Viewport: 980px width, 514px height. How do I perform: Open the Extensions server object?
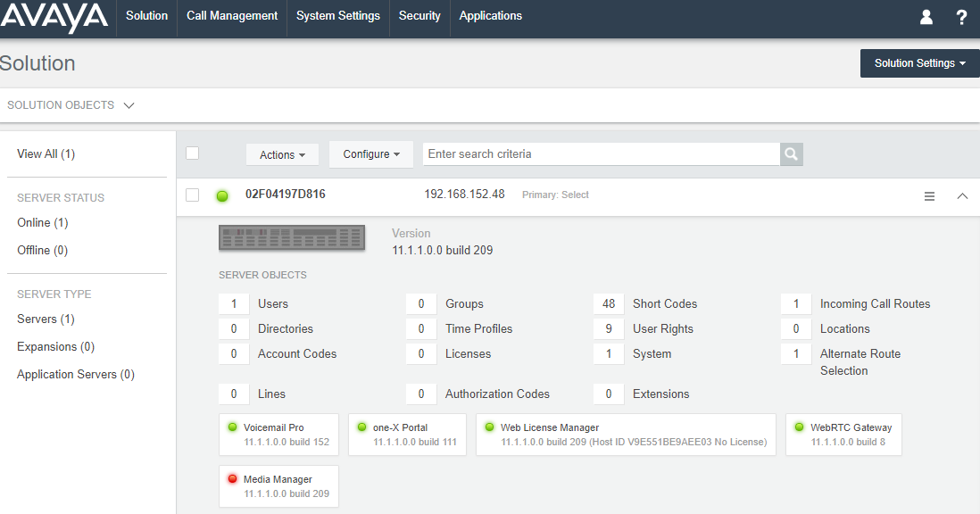click(x=660, y=394)
